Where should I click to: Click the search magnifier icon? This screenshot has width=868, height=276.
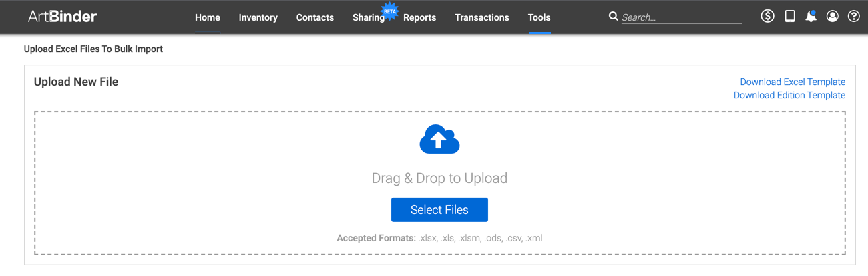pos(613,17)
